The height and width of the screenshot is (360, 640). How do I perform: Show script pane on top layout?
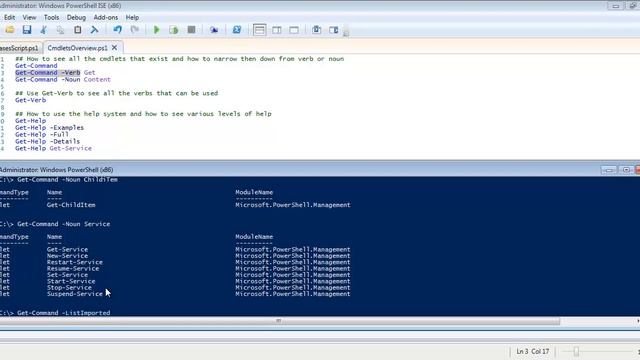[x=259, y=30]
